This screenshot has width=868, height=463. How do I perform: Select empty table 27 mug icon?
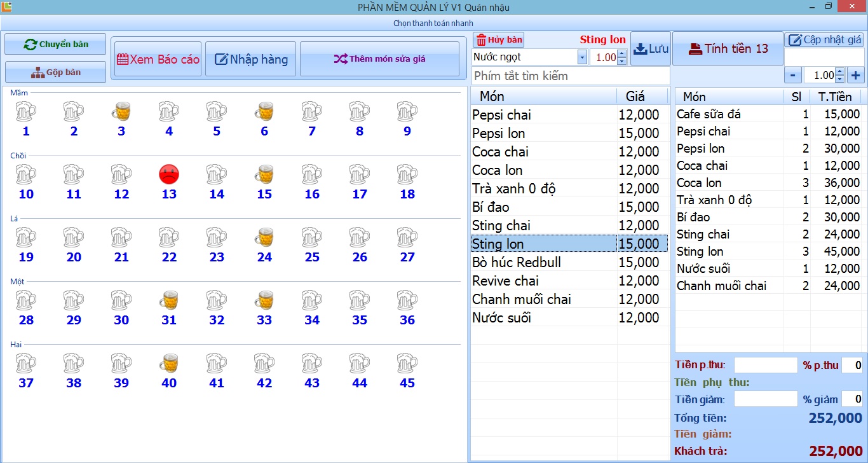coord(407,237)
